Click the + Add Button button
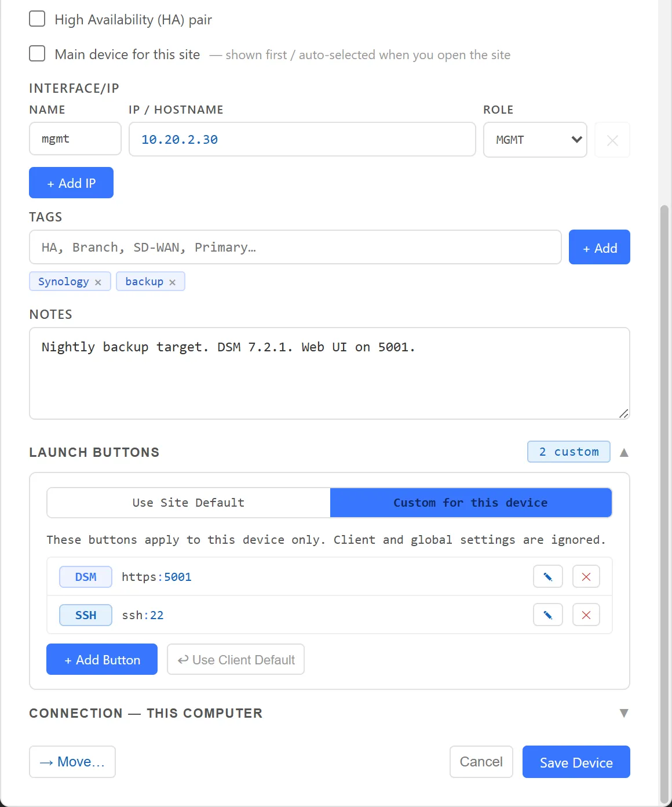The image size is (672, 807). tap(102, 660)
